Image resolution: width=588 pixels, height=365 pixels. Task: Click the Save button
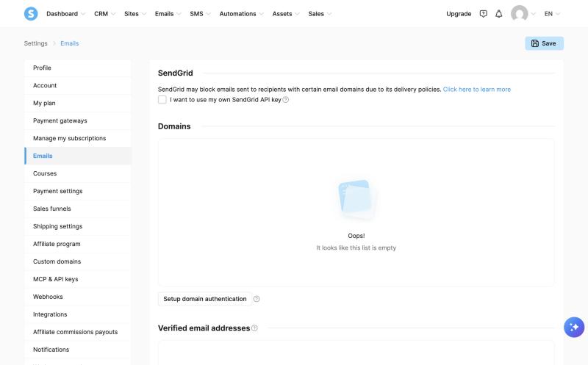[x=544, y=43]
